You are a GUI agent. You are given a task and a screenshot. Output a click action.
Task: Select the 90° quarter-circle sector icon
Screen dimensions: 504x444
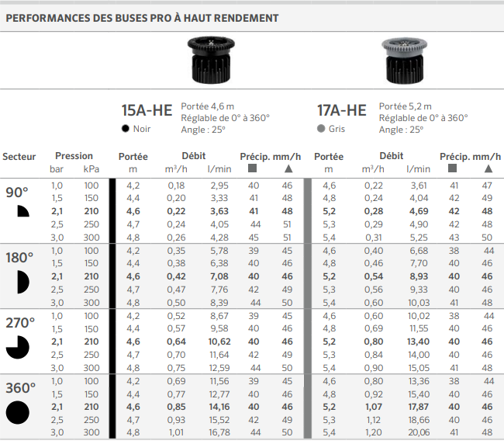(23, 211)
